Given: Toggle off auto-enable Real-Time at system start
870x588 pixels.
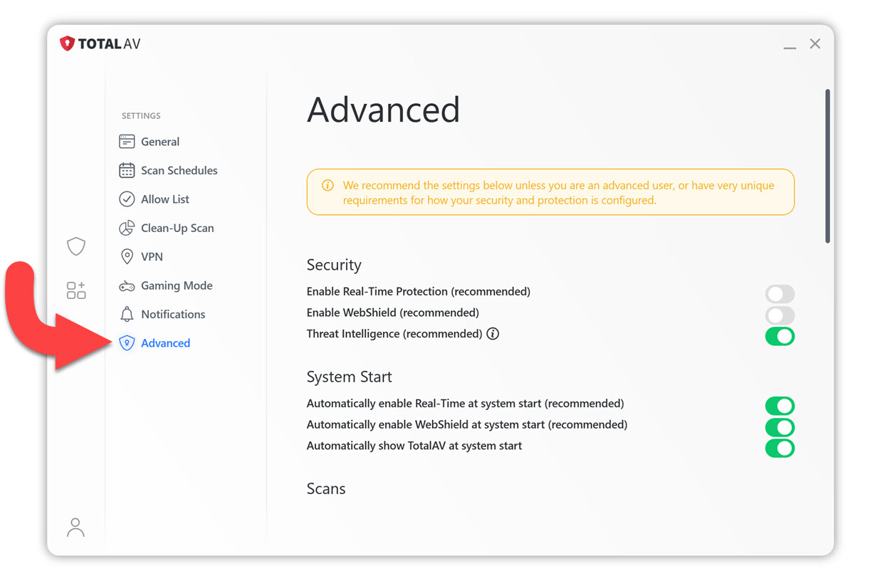Looking at the screenshot, I should [x=780, y=406].
